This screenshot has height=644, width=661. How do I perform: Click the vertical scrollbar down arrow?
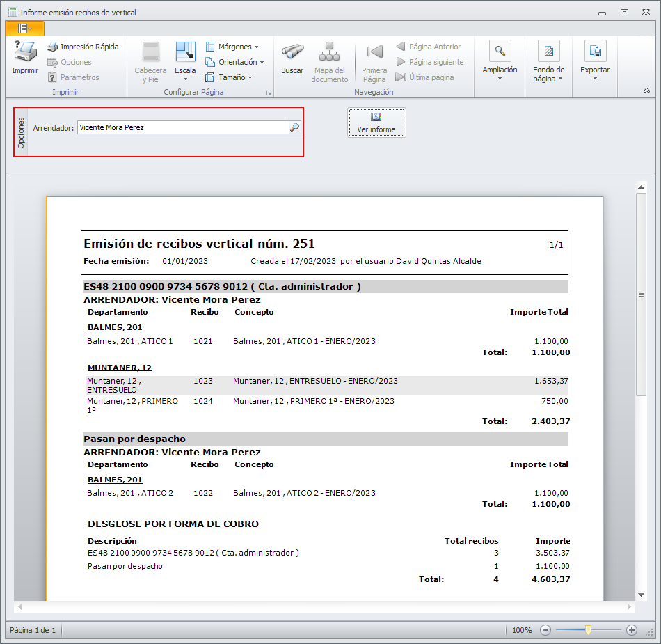tap(642, 595)
